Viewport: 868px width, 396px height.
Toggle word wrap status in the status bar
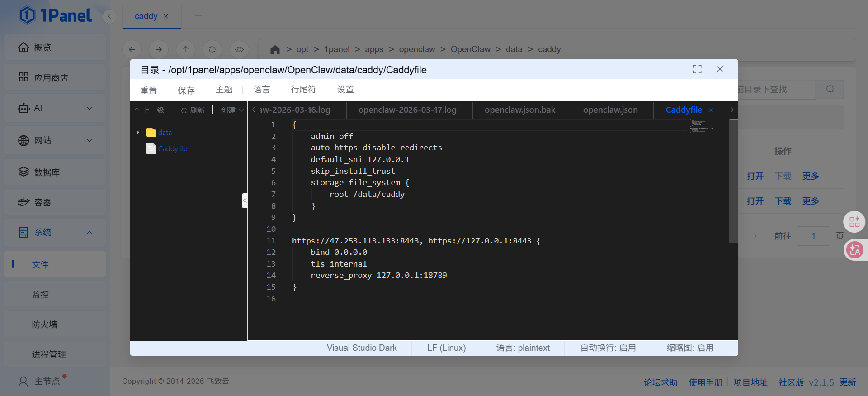tap(608, 348)
